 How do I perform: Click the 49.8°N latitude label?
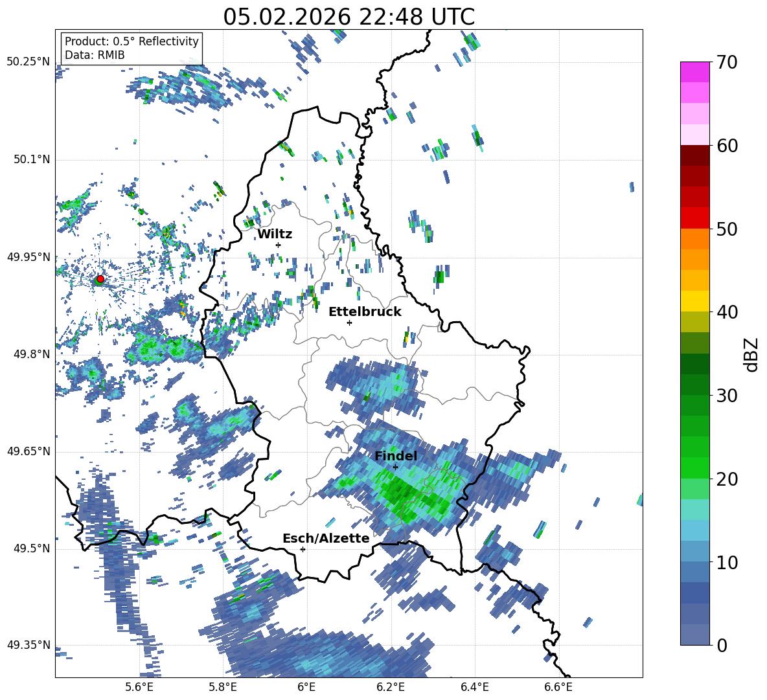(x=32, y=354)
